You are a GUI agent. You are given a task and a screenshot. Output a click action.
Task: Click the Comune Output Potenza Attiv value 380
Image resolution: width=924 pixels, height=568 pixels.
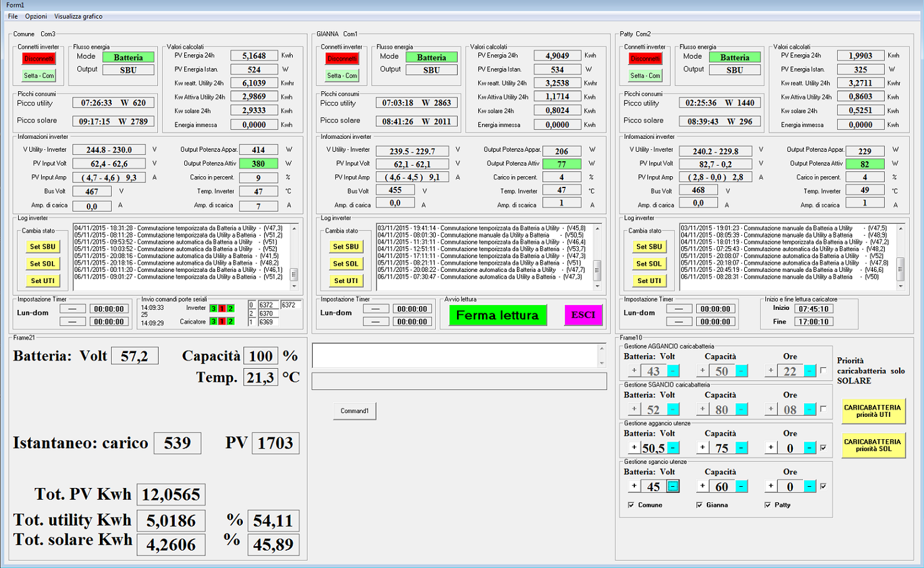point(258,164)
